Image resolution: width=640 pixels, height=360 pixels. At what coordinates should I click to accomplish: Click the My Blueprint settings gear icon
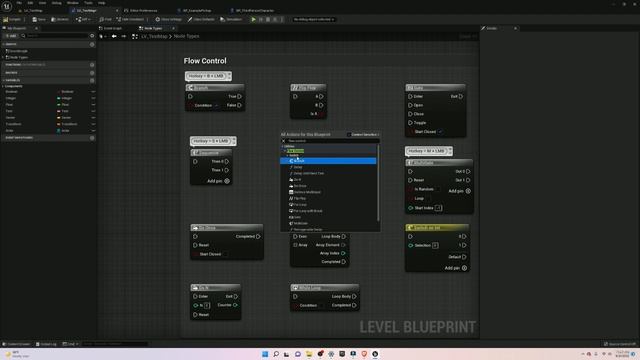tap(92, 36)
